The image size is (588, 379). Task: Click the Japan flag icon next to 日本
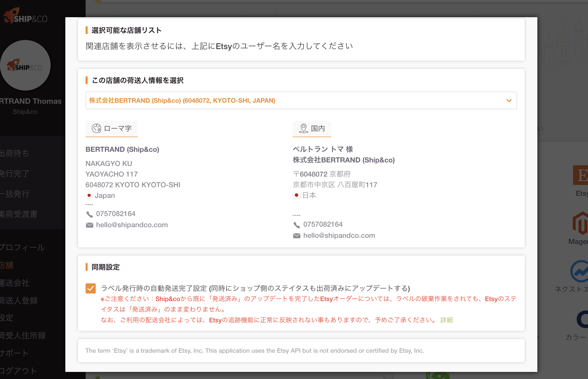pos(296,195)
